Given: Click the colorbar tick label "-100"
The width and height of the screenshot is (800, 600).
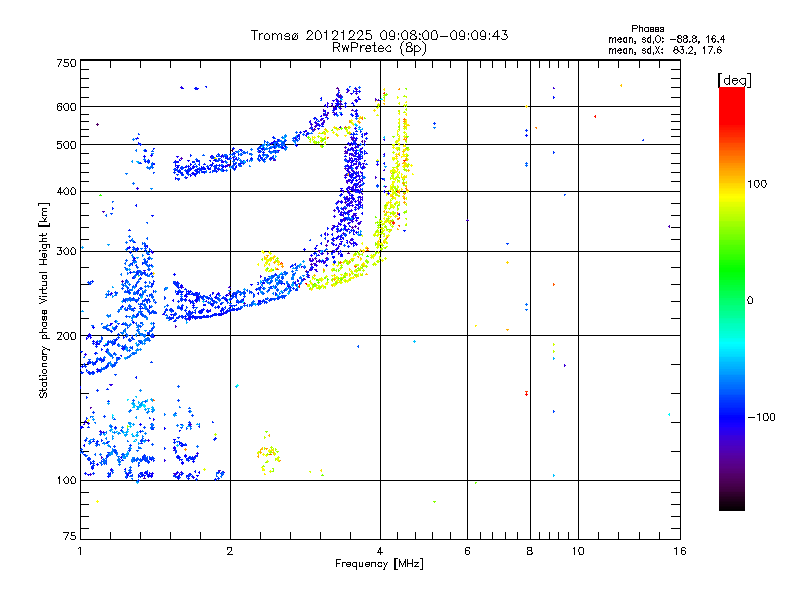Looking at the screenshot, I should pyautogui.click(x=761, y=417).
